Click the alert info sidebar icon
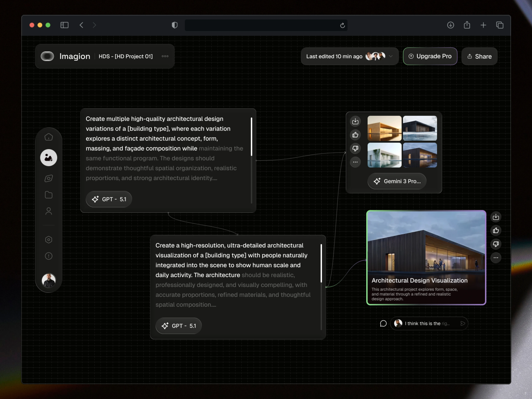This screenshot has height=399, width=532. pos(49,256)
